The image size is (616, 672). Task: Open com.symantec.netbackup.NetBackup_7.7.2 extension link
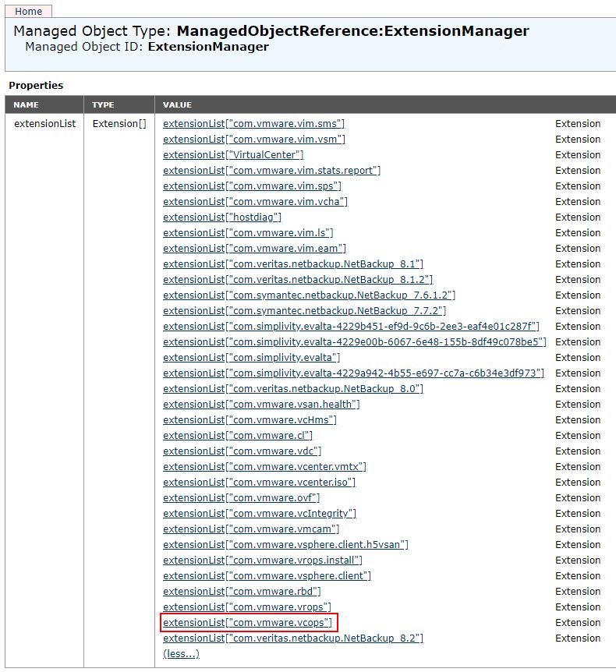point(305,311)
